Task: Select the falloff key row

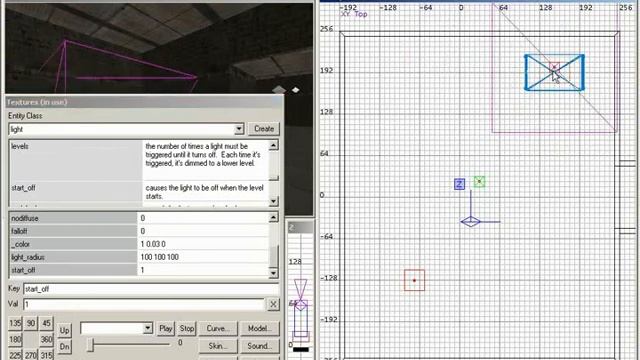Action: pos(139,231)
